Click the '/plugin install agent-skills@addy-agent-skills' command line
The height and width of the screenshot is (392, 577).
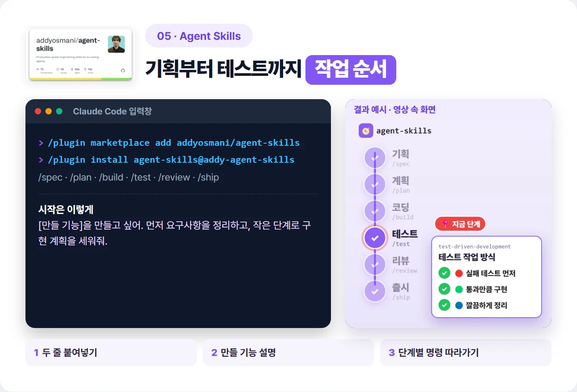[x=171, y=160]
